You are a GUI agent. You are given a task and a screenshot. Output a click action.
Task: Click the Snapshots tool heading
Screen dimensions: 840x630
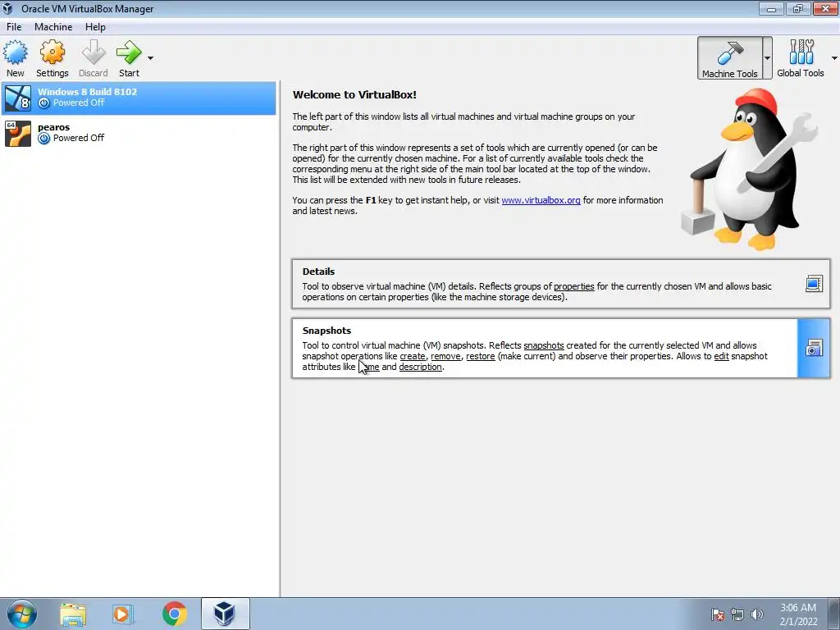click(x=326, y=331)
